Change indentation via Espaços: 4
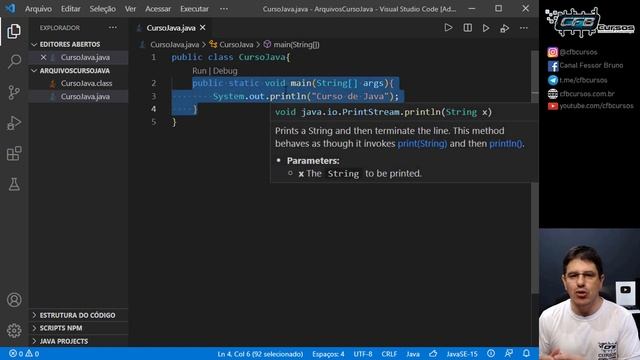Viewport: 640px width, 360px height. pyautogui.click(x=328, y=354)
